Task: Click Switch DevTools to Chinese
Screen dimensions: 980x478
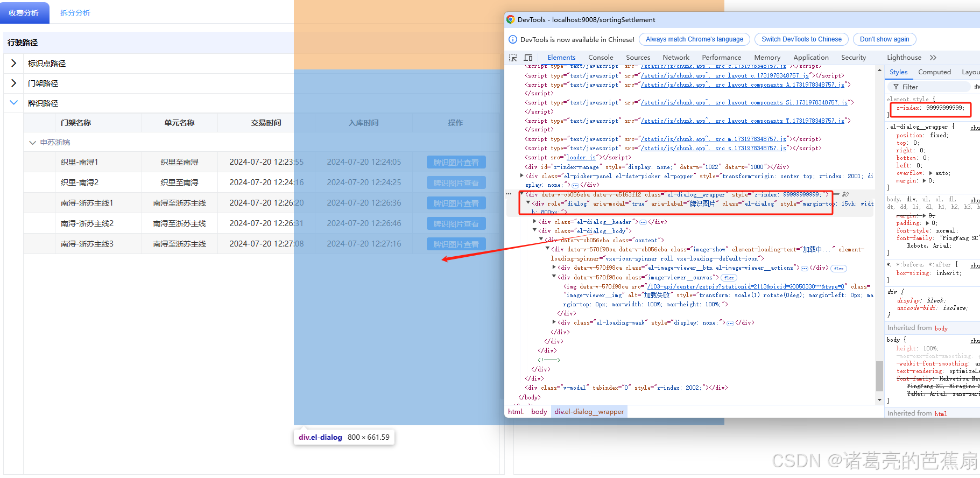Action: point(801,39)
